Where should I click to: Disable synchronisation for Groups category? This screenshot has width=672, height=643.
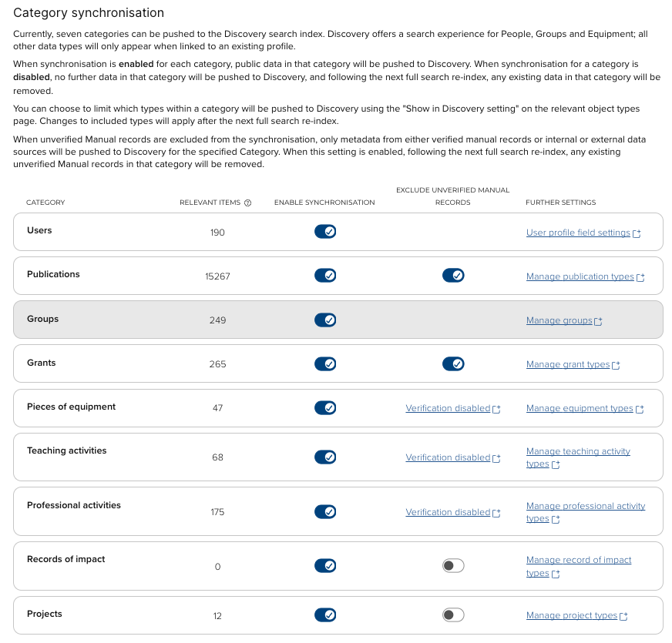pyautogui.click(x=325, y=320)
